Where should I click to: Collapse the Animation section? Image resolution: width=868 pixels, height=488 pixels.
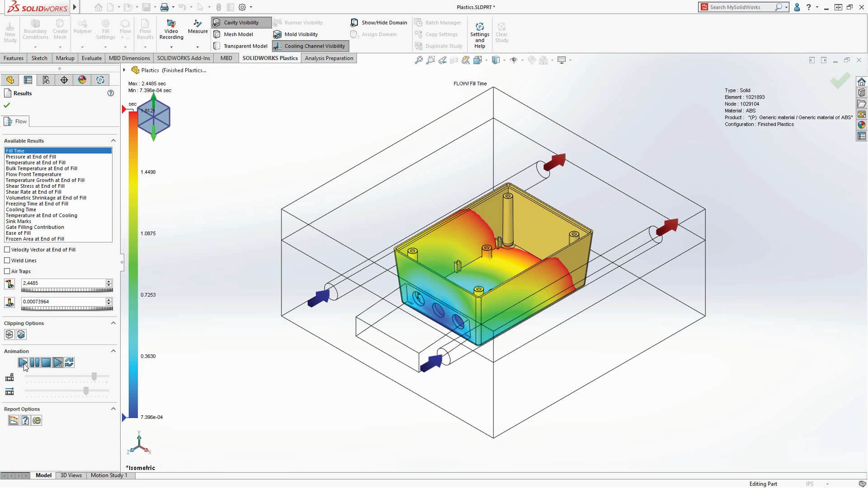tap(113, 351)
